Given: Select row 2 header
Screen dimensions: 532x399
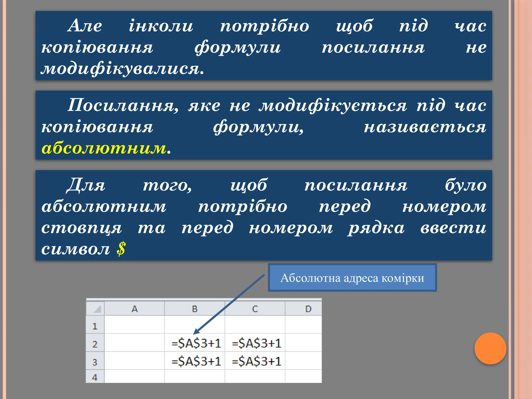Looking at the screenshot, I should click(x=95, y=344).
